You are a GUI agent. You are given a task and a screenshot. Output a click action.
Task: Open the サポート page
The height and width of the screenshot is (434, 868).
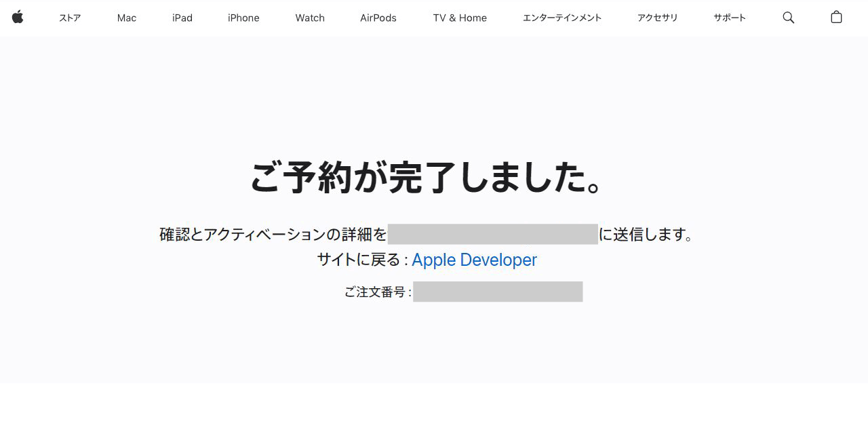tap(730, 18)
